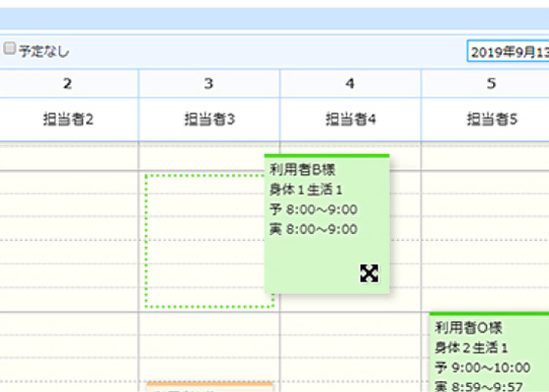Click the orange appointment card at bottom
Screen dimensions: 549x392
[x=210, y=387]
